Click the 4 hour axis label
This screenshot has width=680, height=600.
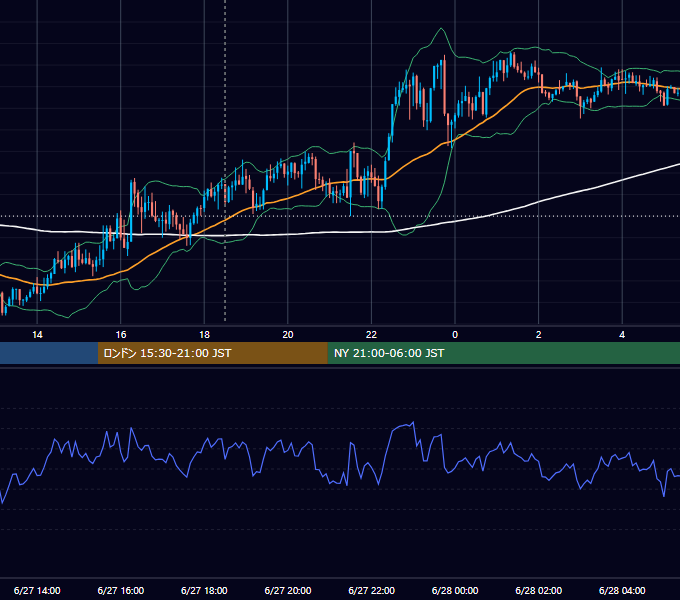pos(622,335)
